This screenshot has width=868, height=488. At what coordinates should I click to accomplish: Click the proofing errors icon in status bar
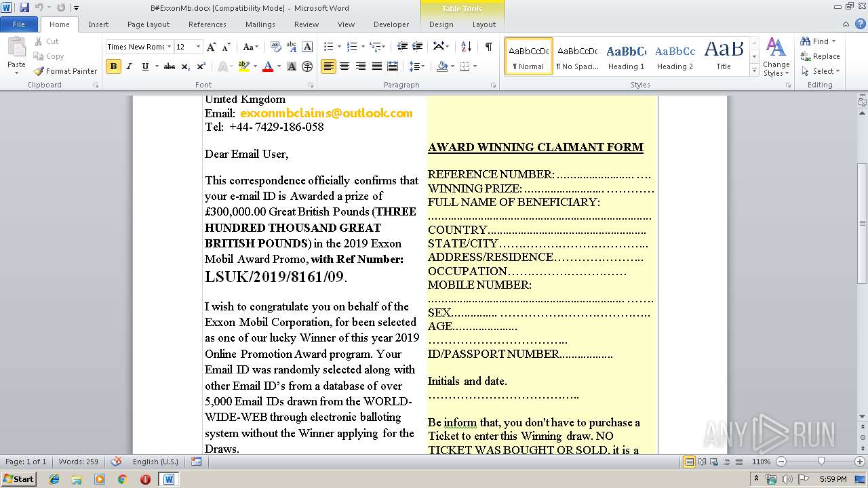pos(116,462)
